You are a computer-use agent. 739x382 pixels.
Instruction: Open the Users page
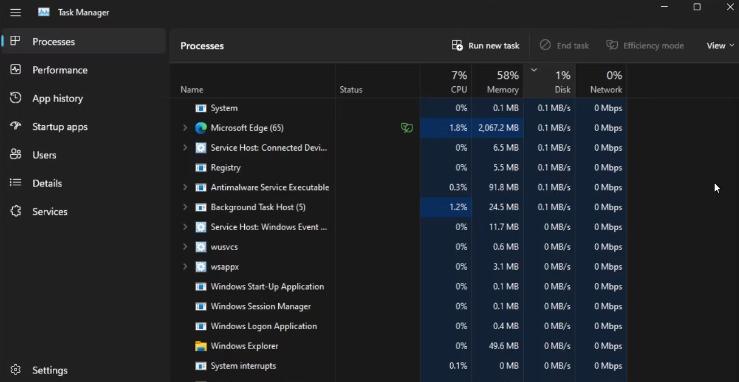point(83,154)
